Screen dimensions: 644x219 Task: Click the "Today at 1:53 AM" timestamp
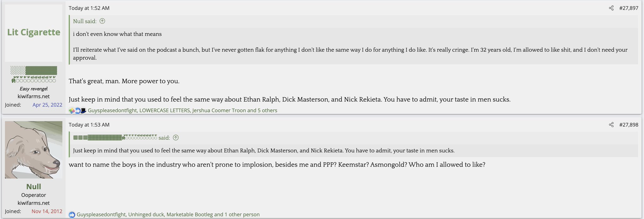point(89,125)
